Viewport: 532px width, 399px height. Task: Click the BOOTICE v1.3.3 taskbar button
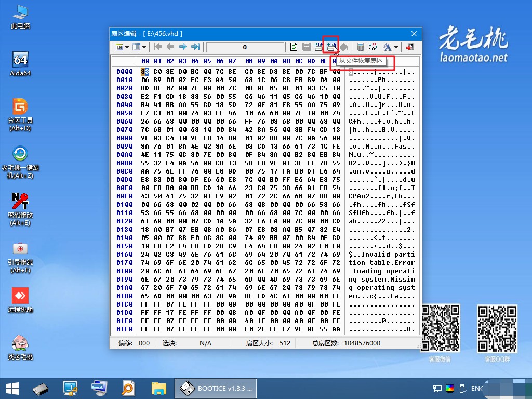click(216, 389)
